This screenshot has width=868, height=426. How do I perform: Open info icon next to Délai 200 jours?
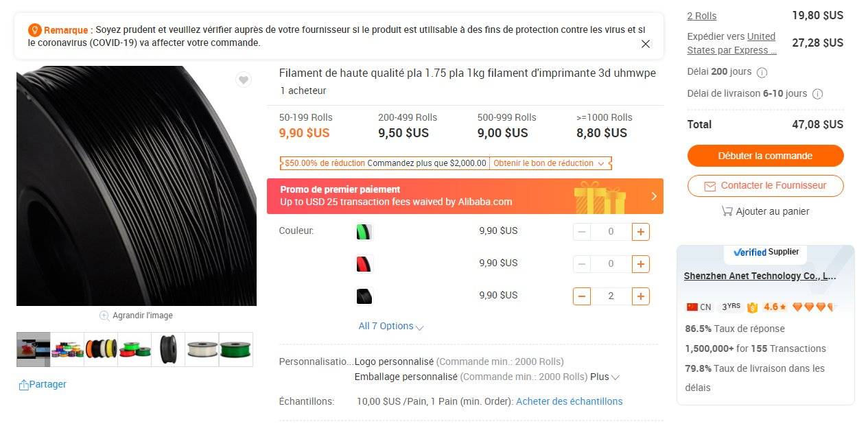point(762,72)
